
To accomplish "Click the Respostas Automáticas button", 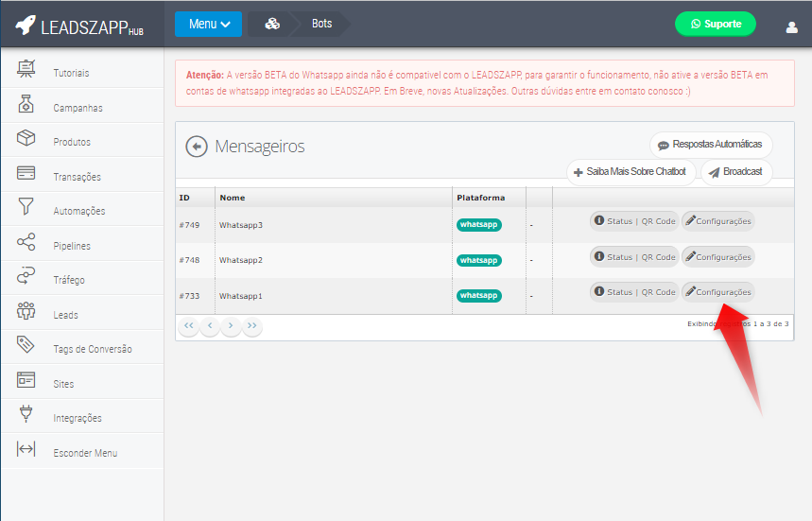I will point(711,145).
